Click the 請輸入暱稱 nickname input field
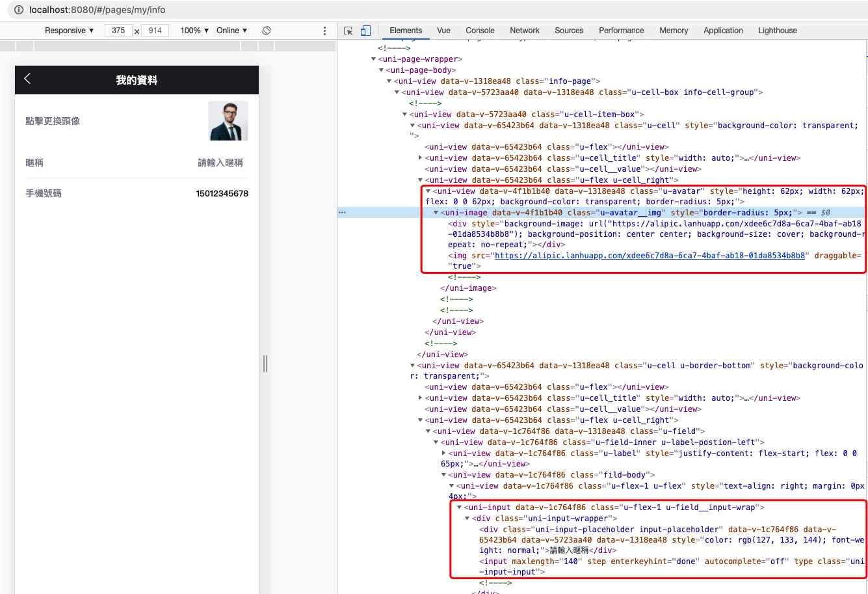868x594 pixels. [220, 163]
